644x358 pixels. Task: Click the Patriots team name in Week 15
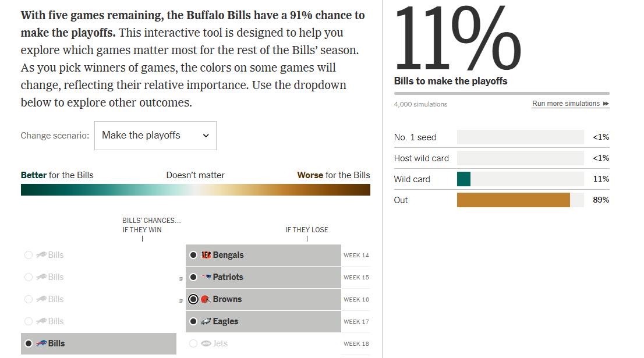coord(228,277)
